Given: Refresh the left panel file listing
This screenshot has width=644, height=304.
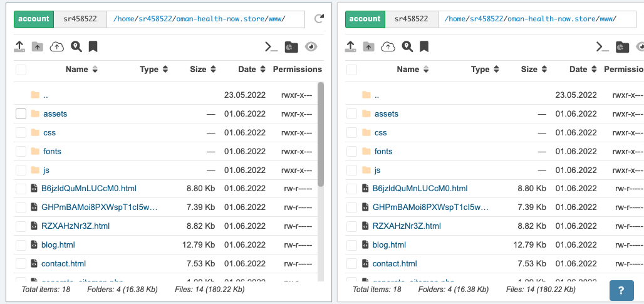Looking at the screenshot, I should [x=319, y=19].
